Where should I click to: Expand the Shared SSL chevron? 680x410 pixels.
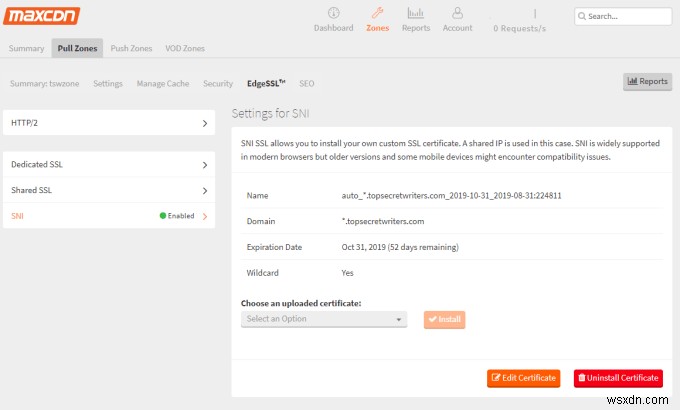[204, 190]
